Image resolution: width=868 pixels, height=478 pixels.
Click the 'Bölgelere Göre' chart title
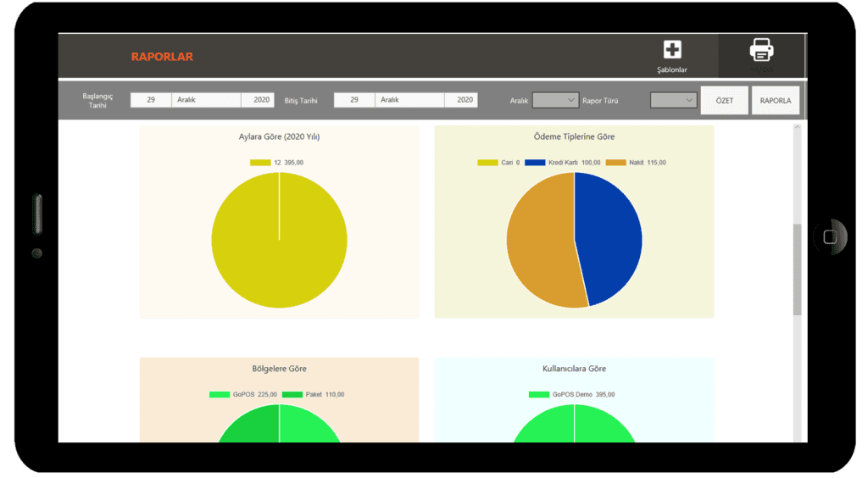coord(279,369)
